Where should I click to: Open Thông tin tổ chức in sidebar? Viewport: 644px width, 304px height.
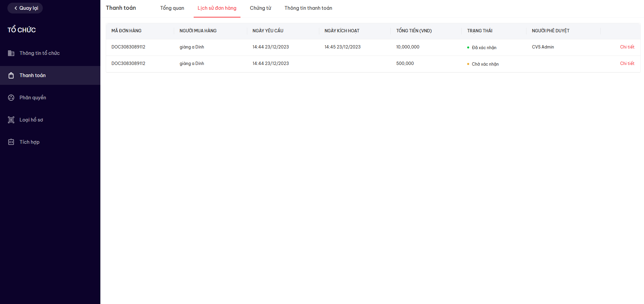pyautogui.click(x=50, y=53)
